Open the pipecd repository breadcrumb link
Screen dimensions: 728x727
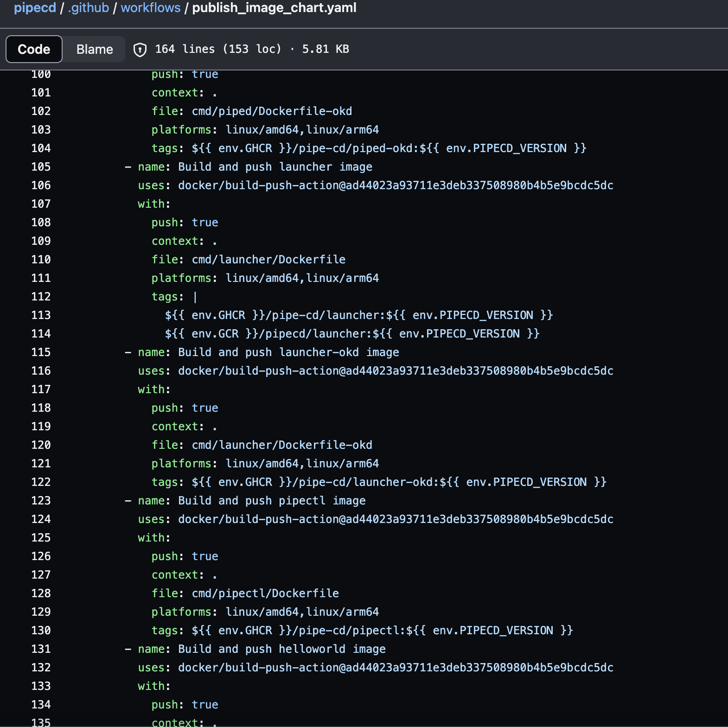[x=35, y=8]
